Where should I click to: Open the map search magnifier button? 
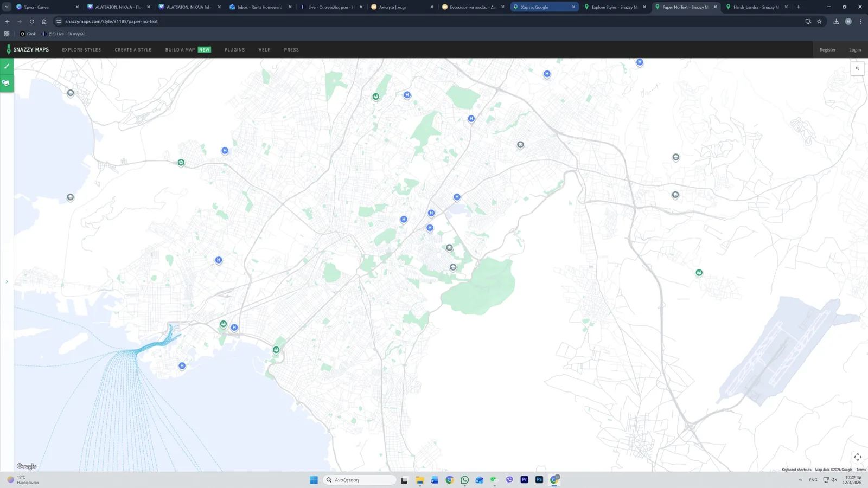coord(857,68)
